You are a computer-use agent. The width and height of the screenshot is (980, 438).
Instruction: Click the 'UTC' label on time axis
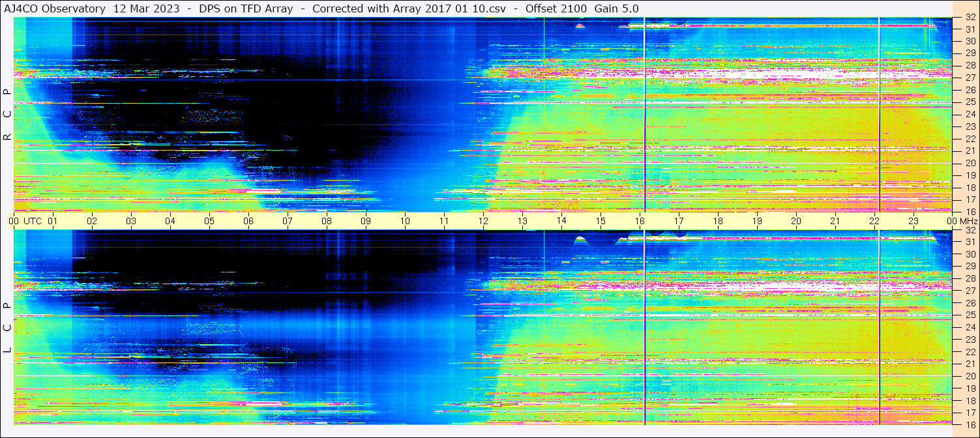coord(33,221)
